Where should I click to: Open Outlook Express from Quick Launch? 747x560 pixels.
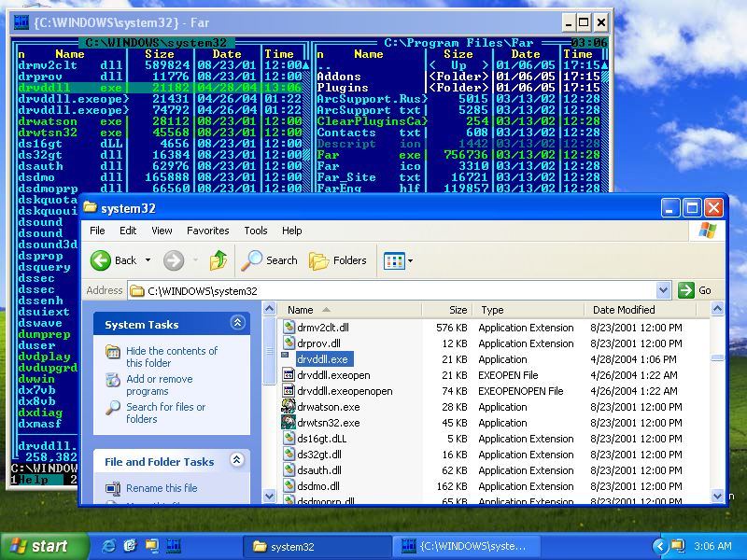point(130,546)
